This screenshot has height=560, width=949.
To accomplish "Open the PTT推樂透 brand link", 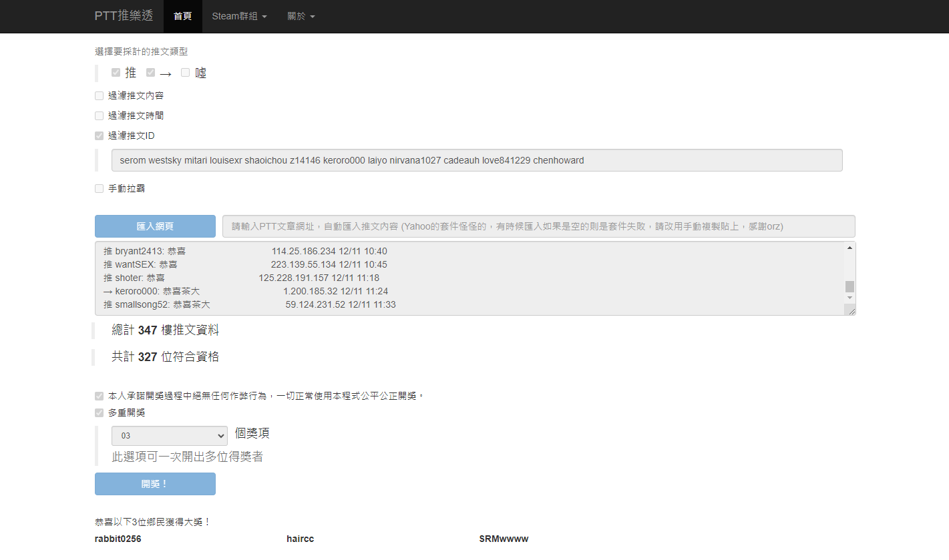I will pyautogui.click(x=125, y=16).
